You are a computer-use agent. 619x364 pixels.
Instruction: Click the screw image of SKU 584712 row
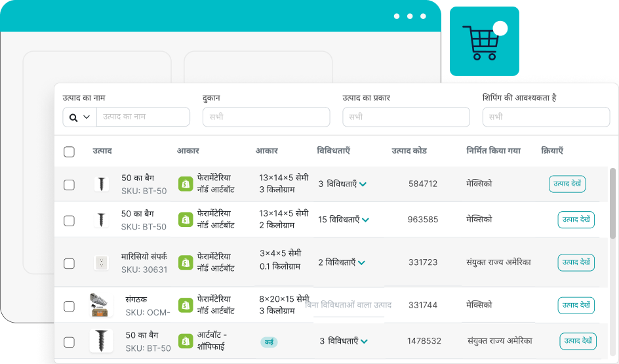(x=101, y=184)
